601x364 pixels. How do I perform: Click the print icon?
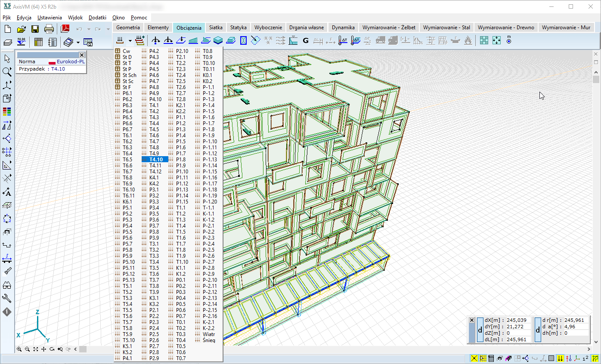49,29
